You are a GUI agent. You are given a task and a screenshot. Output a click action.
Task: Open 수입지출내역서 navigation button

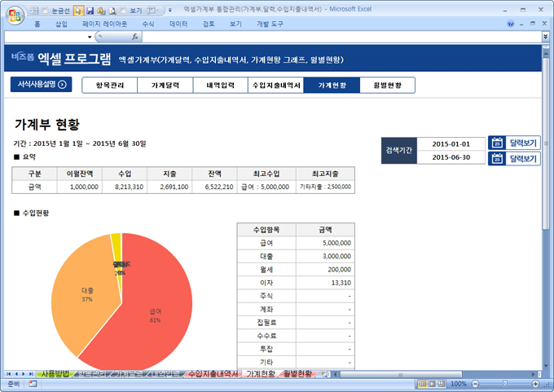[276, 86]
